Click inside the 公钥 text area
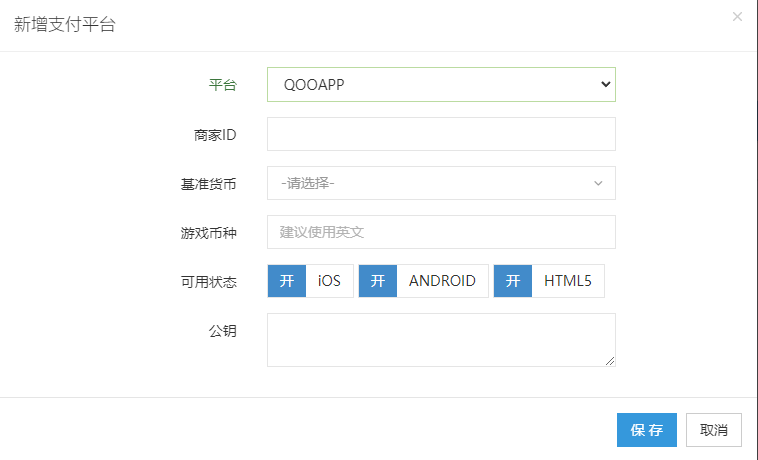Screen dimensions: 758x460 440,339
